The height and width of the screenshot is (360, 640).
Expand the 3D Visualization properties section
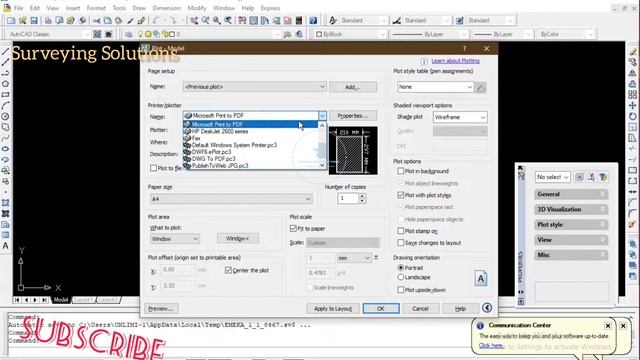pos(571,209)
